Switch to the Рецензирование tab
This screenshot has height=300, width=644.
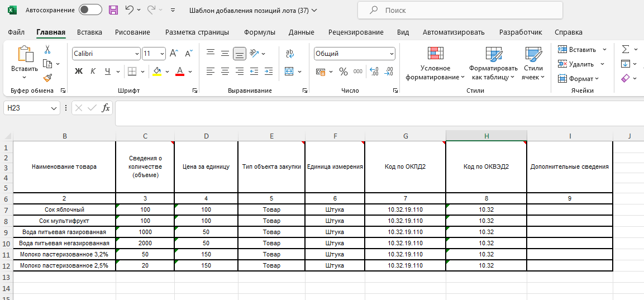[x=356, y=32]
